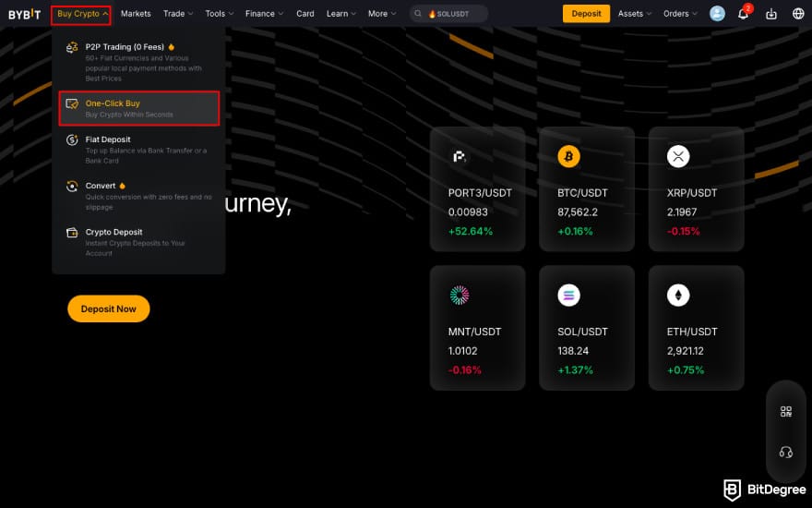Screen dimensions: 812x508
Task: Click the search magnifier icon
Action: click(418, 14)
